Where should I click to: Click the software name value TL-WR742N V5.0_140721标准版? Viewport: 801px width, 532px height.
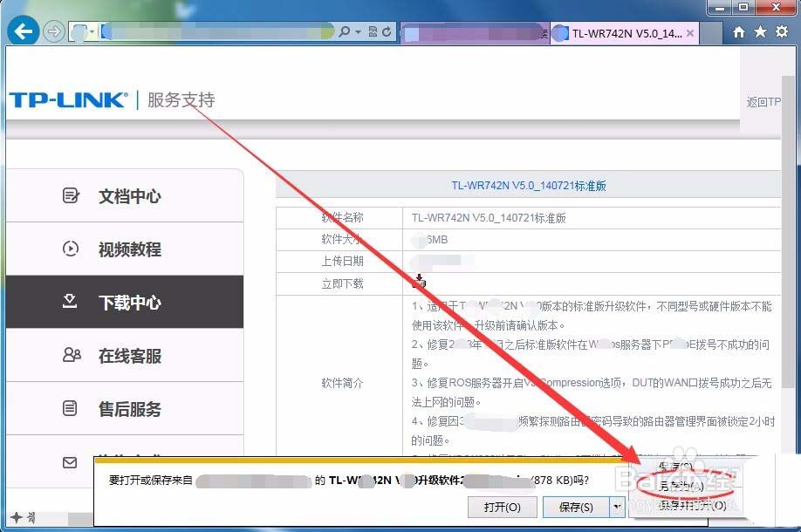(489, 218)
